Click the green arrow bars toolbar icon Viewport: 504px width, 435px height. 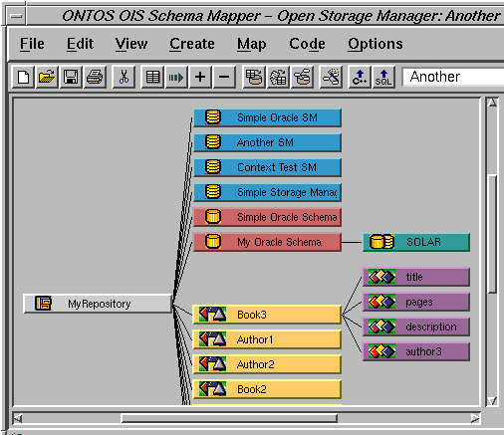pyautogui.click(x=176, y=77)
